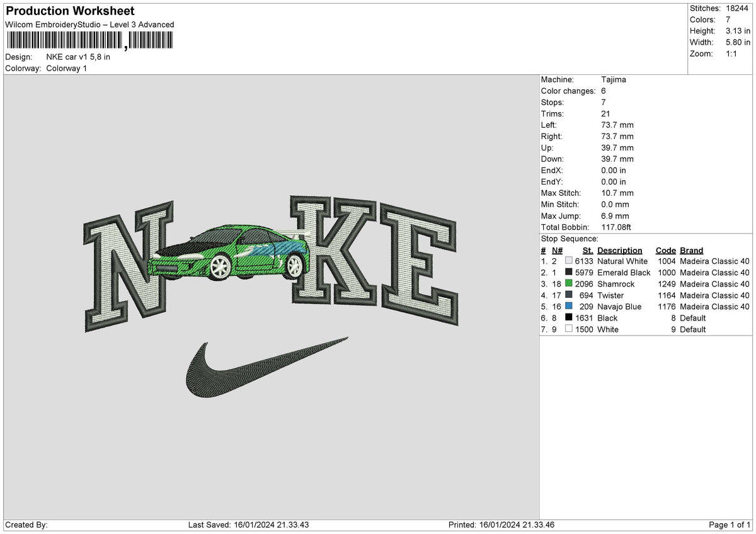This screenshot has height=534, width=756.
Task: Click "Wilcom EmbroideryStudio – Level 3 Advanced" text
Action: click(89, 25)
